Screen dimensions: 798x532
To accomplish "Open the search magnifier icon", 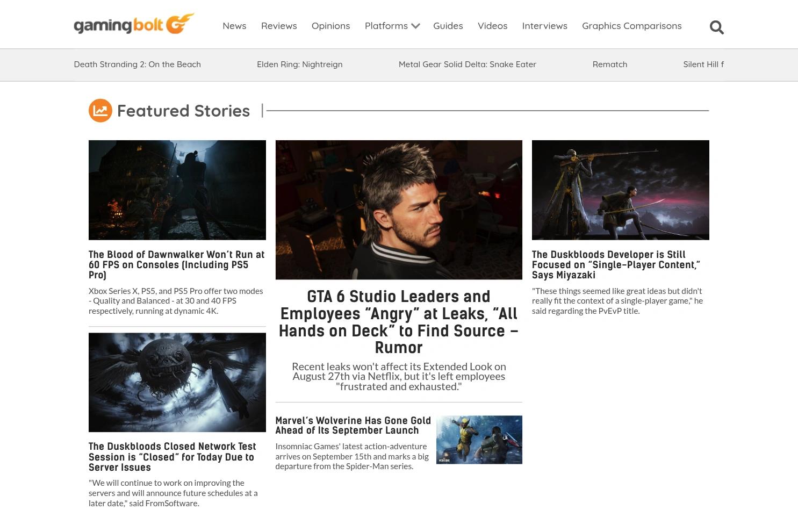I will click(716, 27).
